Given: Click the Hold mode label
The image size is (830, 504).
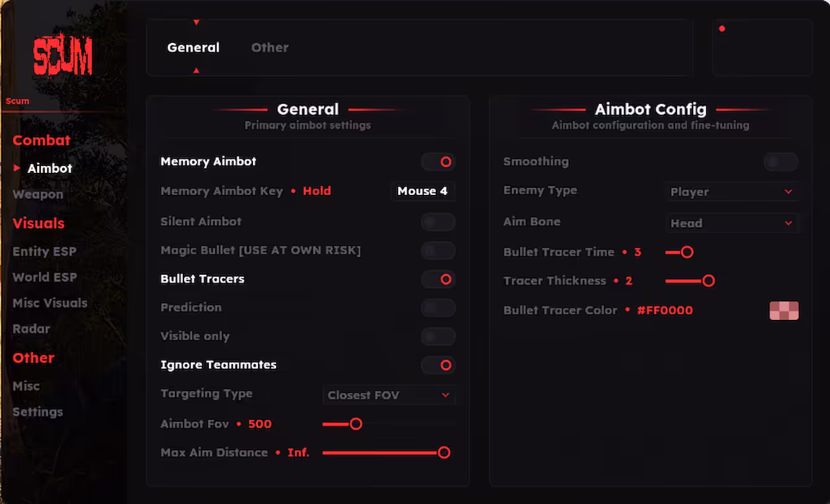Looking at the screenshot, I should 316,190.
